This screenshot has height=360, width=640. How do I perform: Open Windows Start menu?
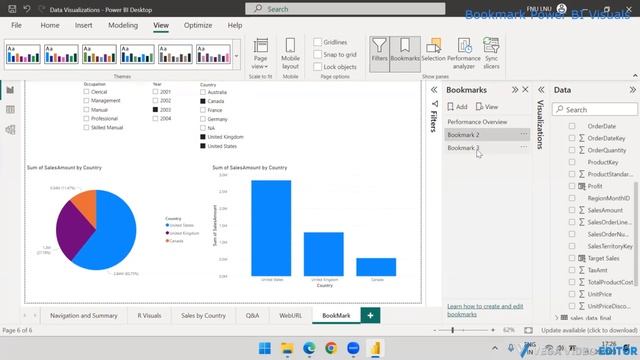[x=265, y=348]
